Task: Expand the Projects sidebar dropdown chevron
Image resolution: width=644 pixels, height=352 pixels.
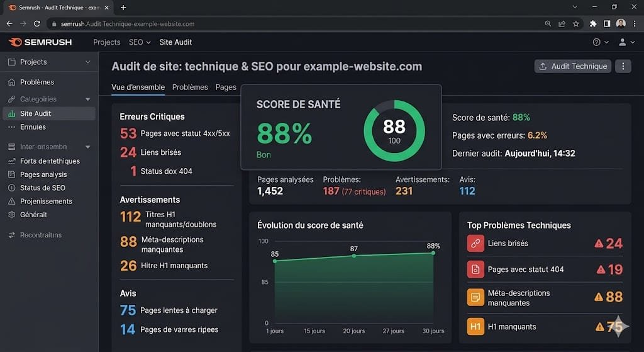Action: coord(88,62)
